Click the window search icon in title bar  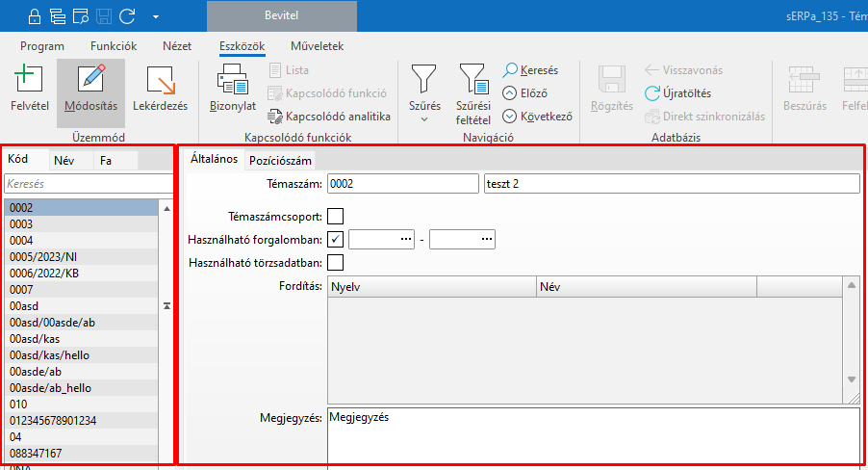pyautogui.click(x=81, y=16)
